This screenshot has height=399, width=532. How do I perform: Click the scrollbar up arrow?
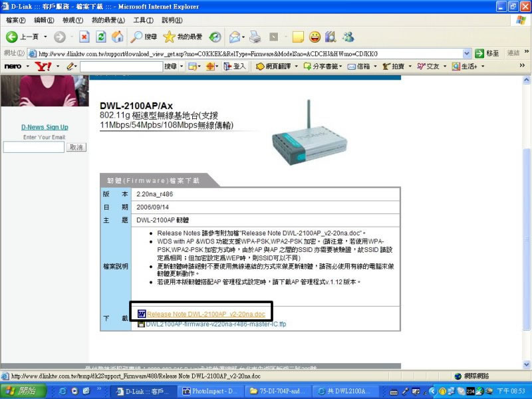click(526, 80)
